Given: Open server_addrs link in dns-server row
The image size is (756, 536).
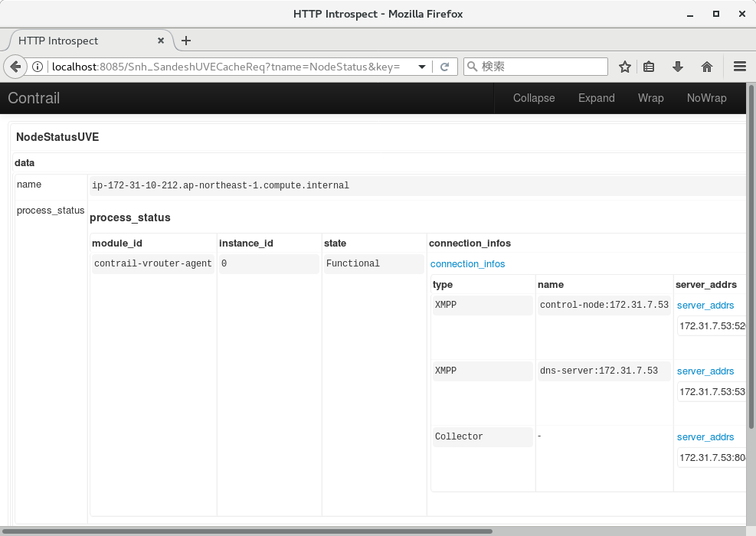Looking at the screenshot, I should pos(705,371).
